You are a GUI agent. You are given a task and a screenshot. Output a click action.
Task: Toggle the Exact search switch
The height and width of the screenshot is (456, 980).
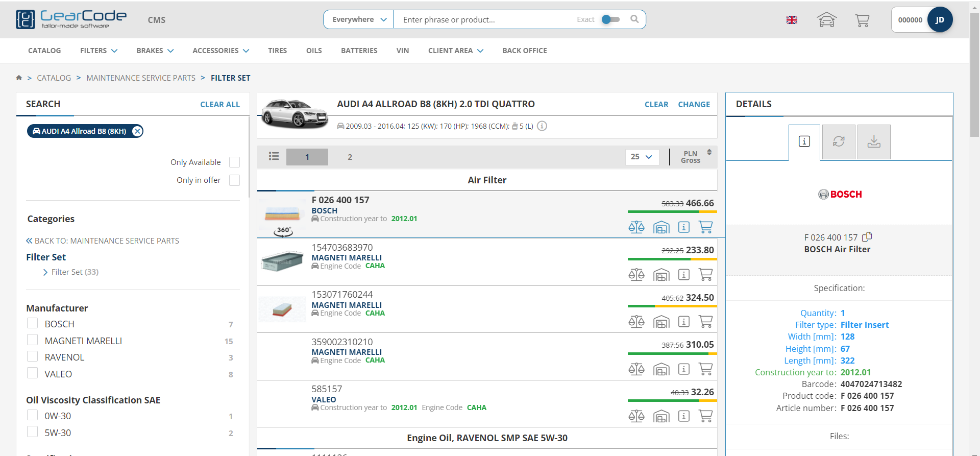pos(610,19)
